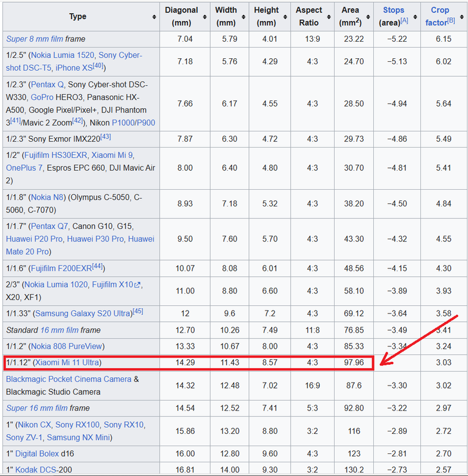Open Fujifilm X10 link
This screenshot has height=476, width=468.
click(113, 285)
